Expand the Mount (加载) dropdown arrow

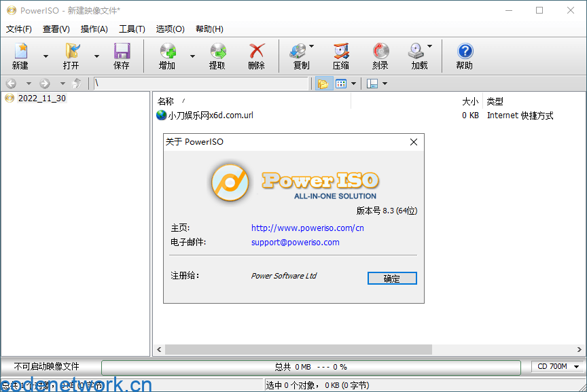pyautogui.click(x=429, y=46)
